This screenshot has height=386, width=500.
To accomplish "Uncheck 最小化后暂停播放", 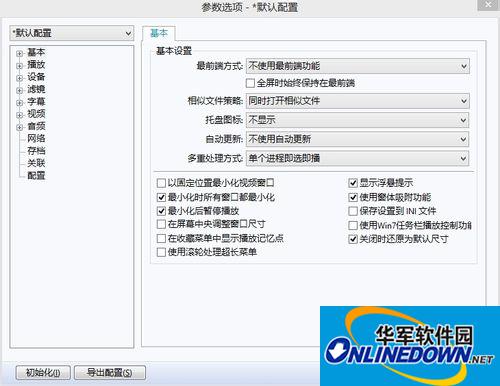I will pos(161,211).
